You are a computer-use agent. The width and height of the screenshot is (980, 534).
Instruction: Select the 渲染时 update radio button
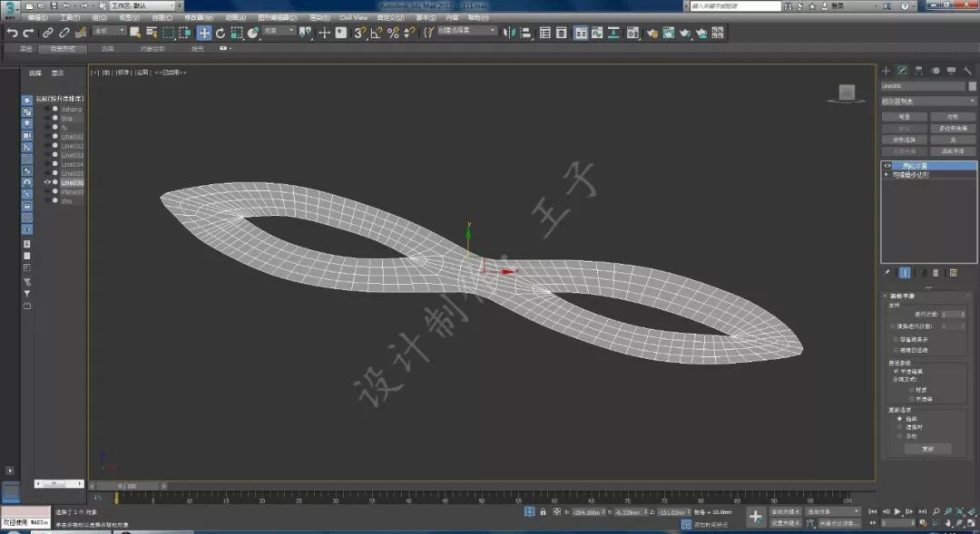(x=900, y=427)
